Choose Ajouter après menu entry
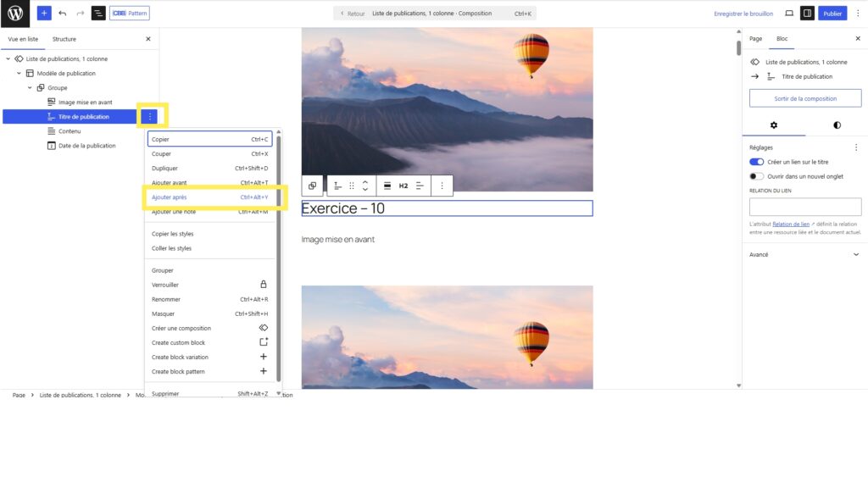Screen dimensions: 868x488 coord(210,197)
